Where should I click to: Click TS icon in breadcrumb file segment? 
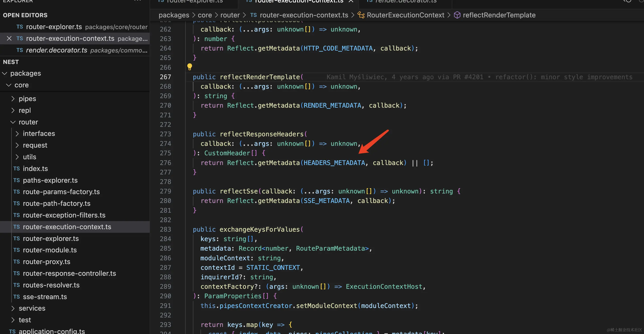coord(253,15)
